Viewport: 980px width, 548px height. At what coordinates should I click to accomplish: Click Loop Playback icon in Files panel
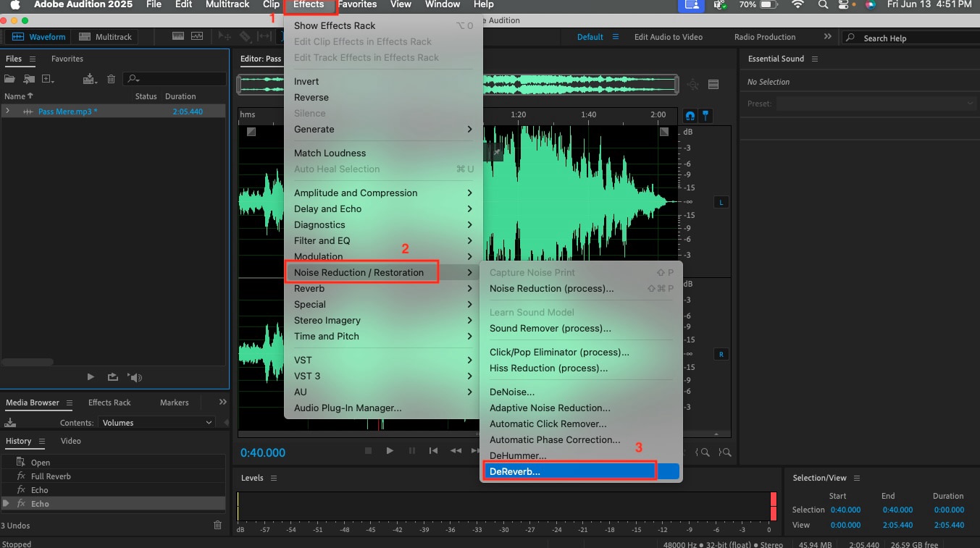click(112, 376)
